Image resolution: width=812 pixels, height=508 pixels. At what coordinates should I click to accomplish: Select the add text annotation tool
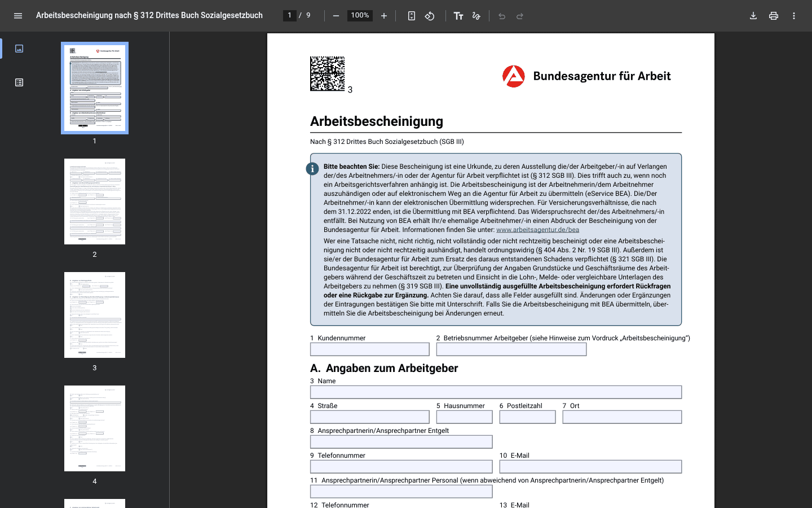[x=458, y=16]
